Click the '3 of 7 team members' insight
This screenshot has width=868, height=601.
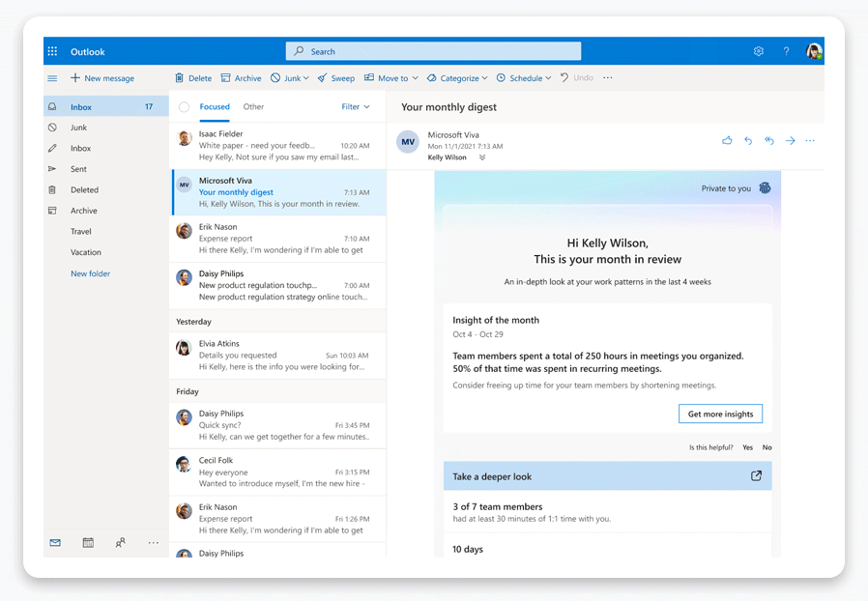pos(607,512)
